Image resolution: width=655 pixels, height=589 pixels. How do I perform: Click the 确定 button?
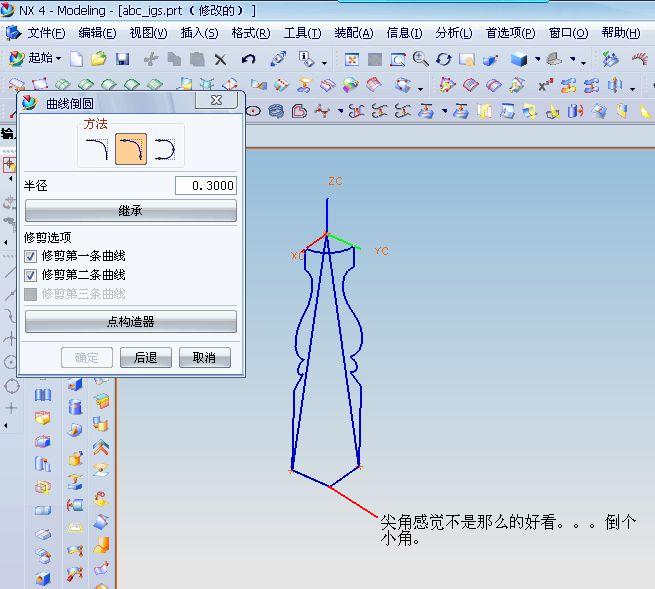tap(87, 358)
